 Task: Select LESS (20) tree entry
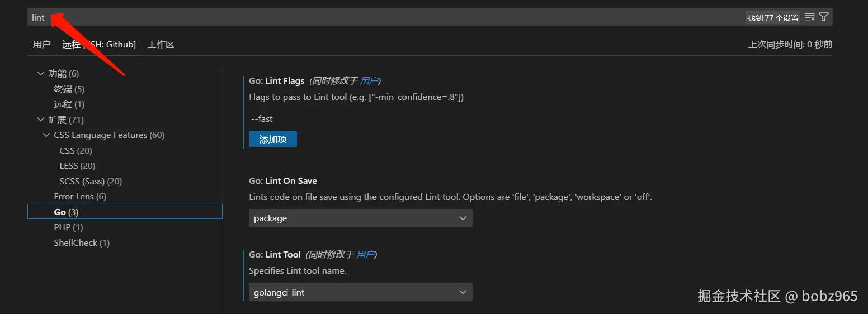(x=77, y=166)
